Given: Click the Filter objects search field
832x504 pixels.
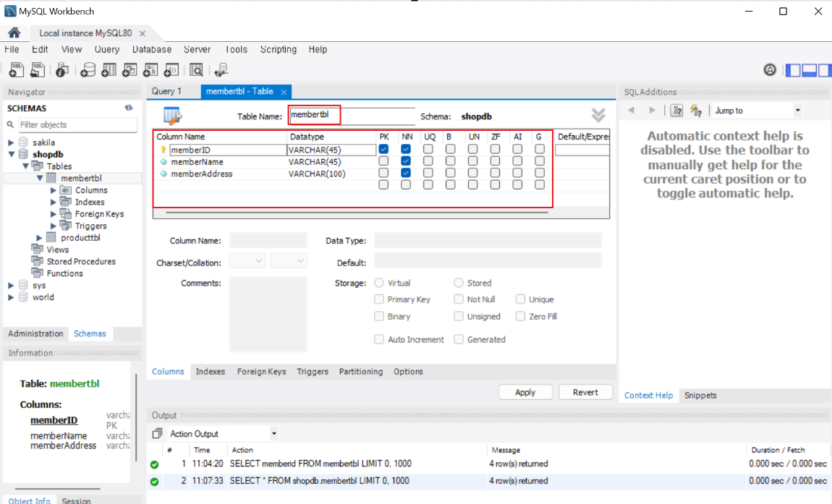Looking at the screenshot, I should tap(77, 124).
